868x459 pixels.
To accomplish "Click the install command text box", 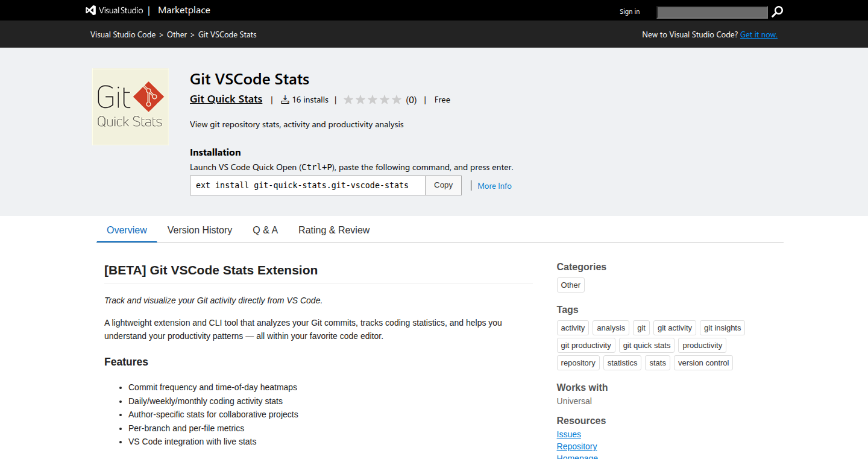I will point(307,185).
